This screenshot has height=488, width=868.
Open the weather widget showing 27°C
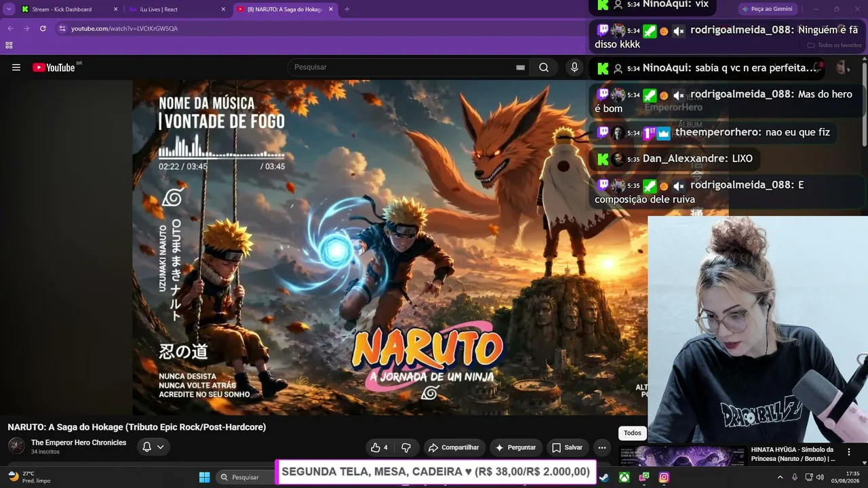pyautogui.click(x=29, y=477)
